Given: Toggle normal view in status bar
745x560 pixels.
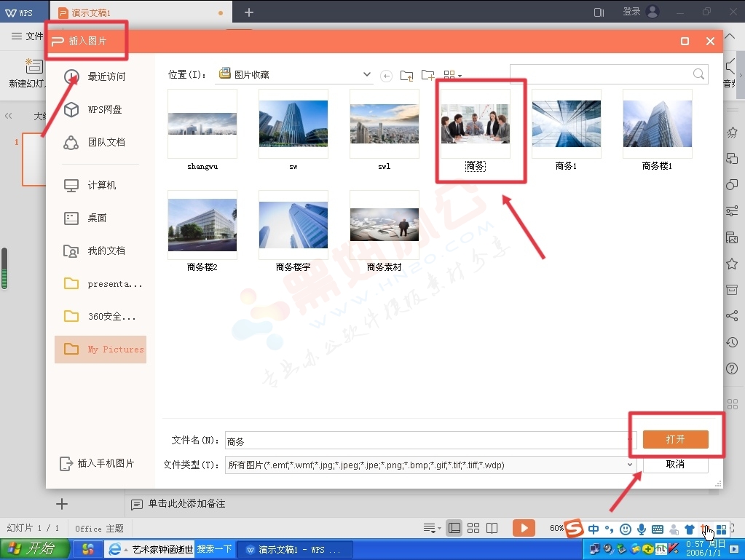Looking at the screenshot, I should (454, 528).
